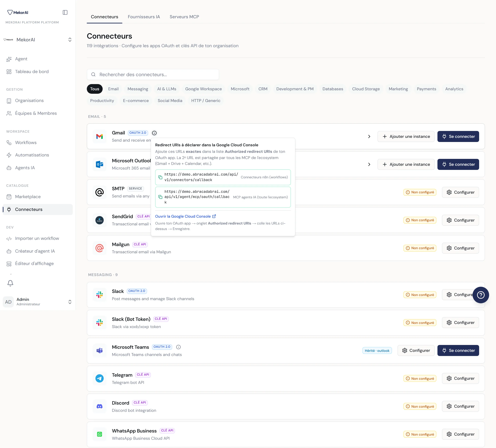Open the Google Cloud Console link
Viewport: 496px width, 448px height.
[185, 216]
